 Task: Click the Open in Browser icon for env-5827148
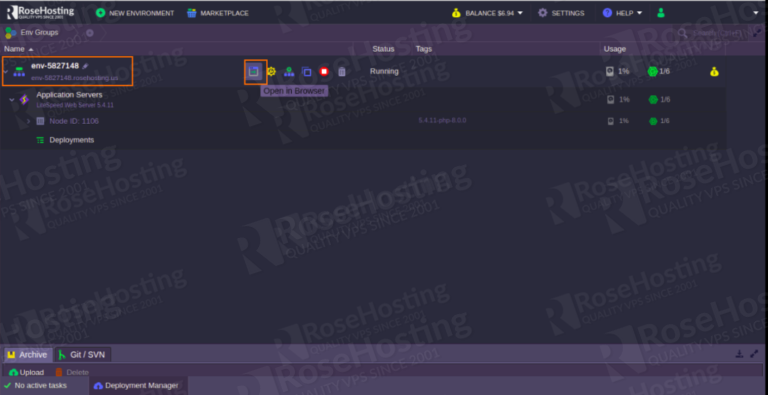(253, 72)
